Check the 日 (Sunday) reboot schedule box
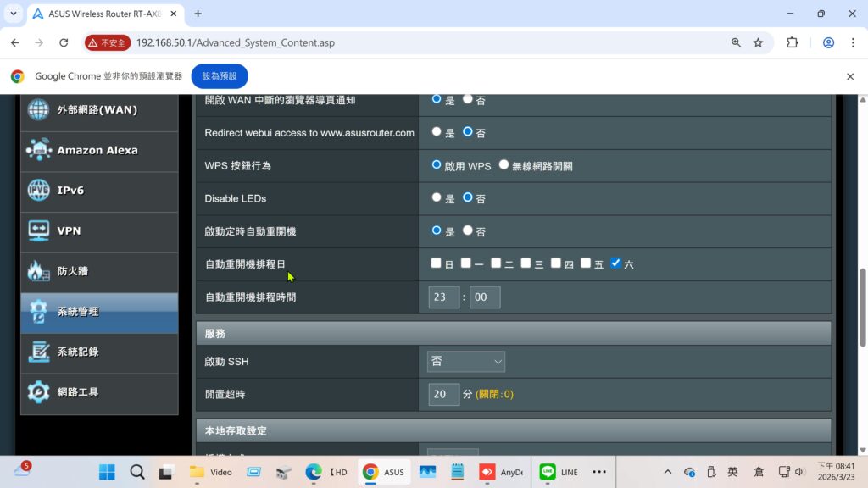 436,263
